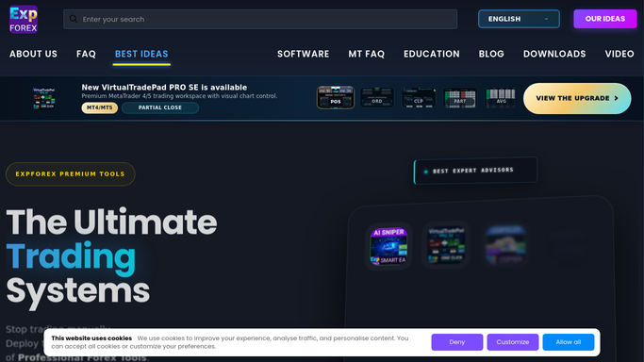Open the VirtualTradePad One Click icon

pos(446,245)
